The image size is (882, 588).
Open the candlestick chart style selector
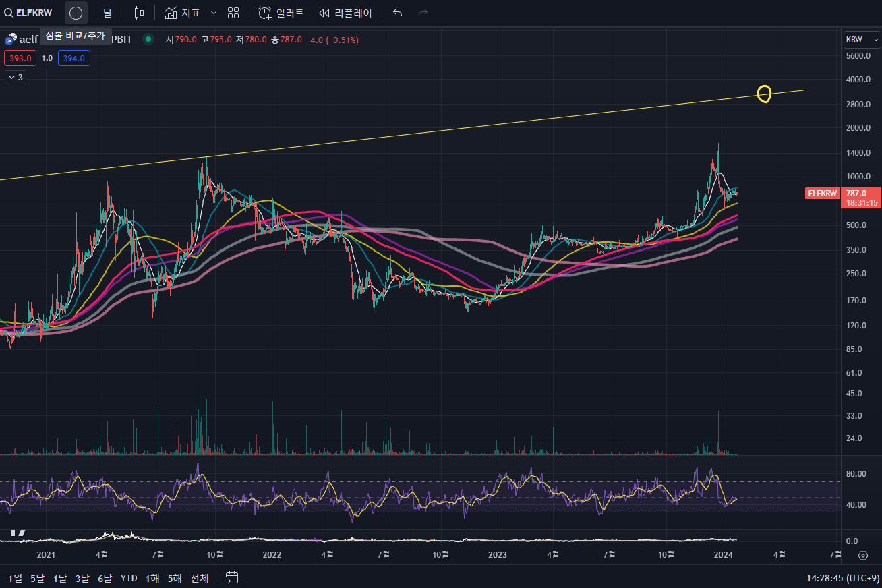pyautogui.click(x=139, y=13)
